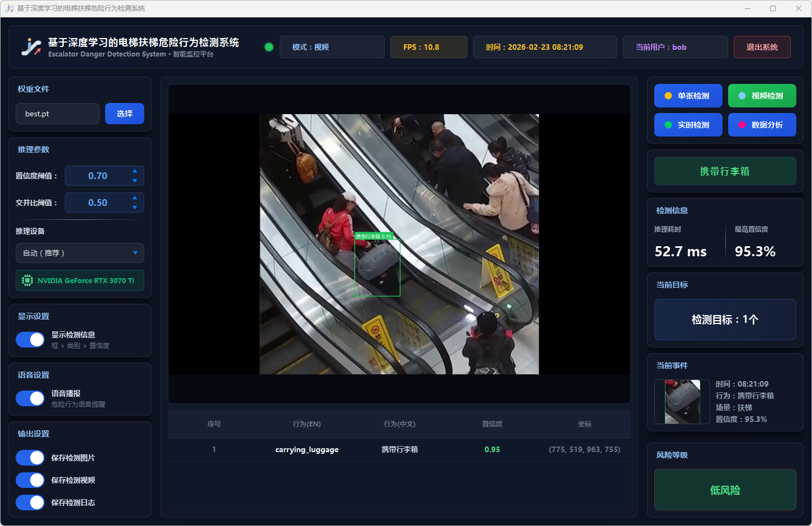Increase 置信度阈值 with up arrow
The width and height of the screenshot is (812, 526).
pyautogui.click(x=135, y=171)
